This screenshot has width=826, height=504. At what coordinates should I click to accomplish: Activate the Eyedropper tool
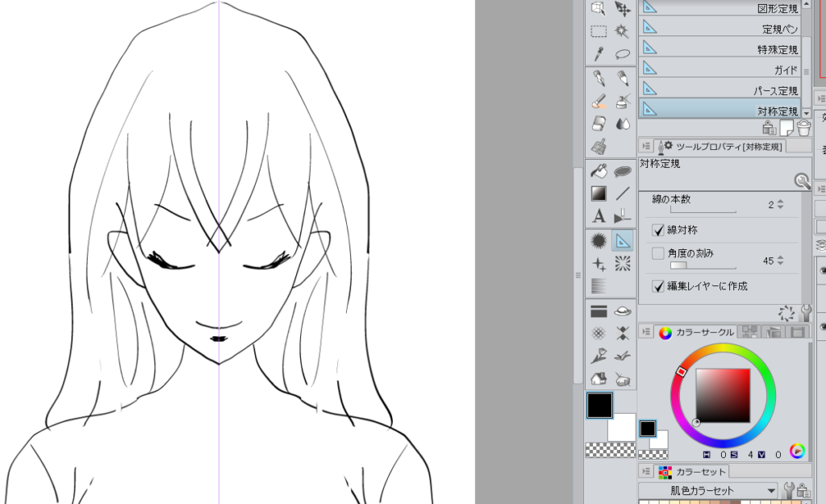(599, 54)
